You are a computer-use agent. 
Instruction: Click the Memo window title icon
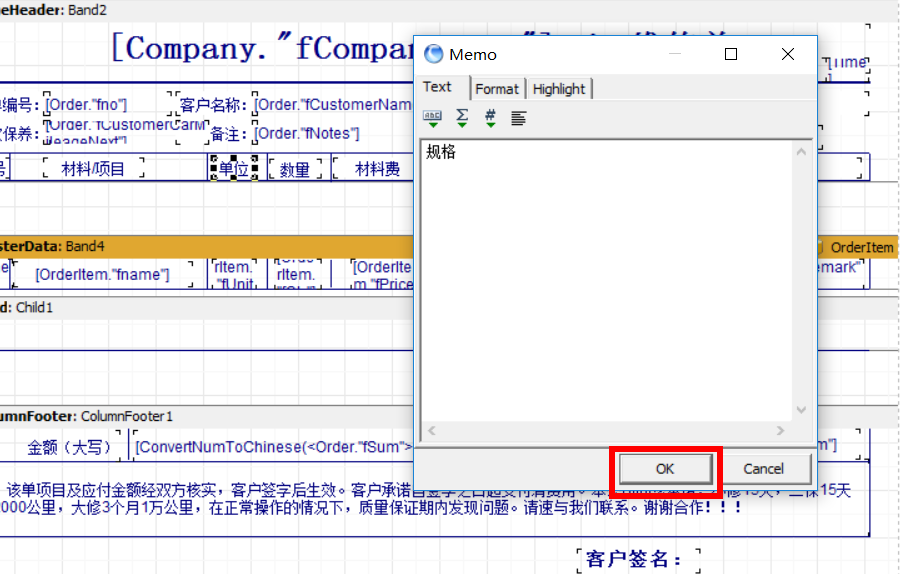[433, 54]
